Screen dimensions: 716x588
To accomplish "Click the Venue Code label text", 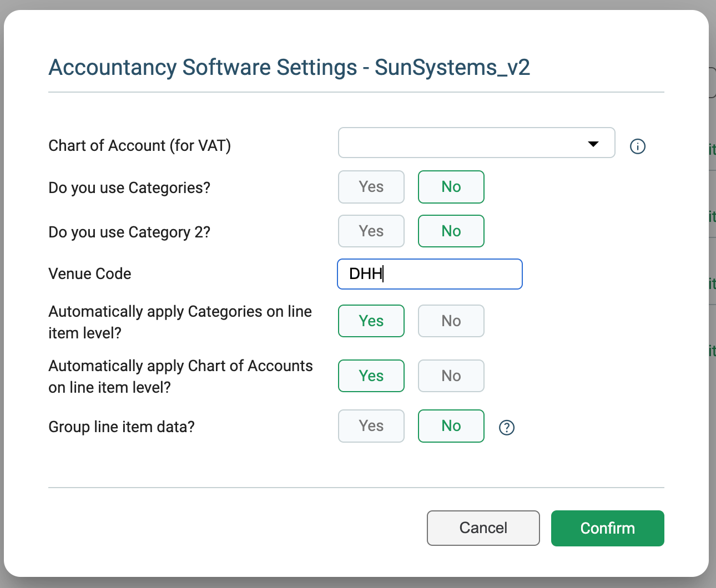I will click(90, 274).
